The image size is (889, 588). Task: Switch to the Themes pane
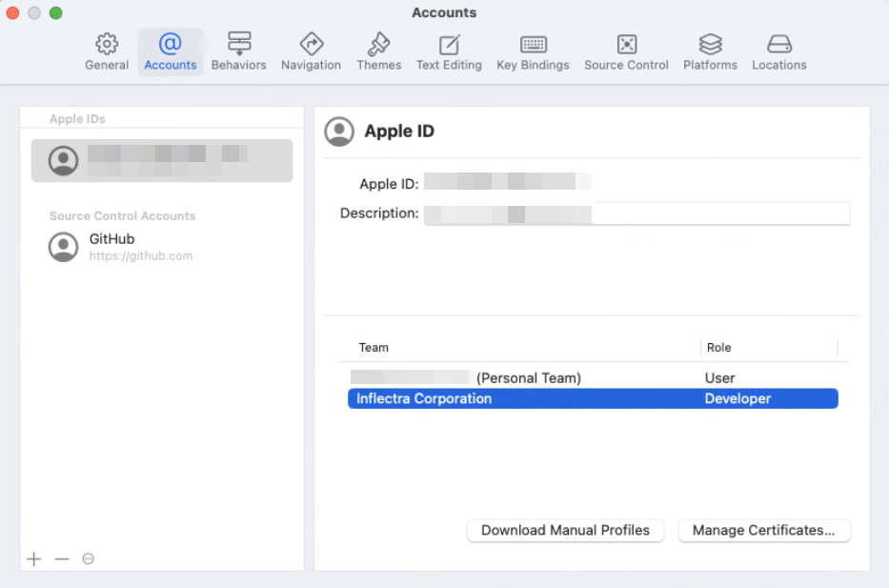coord(378,51)
